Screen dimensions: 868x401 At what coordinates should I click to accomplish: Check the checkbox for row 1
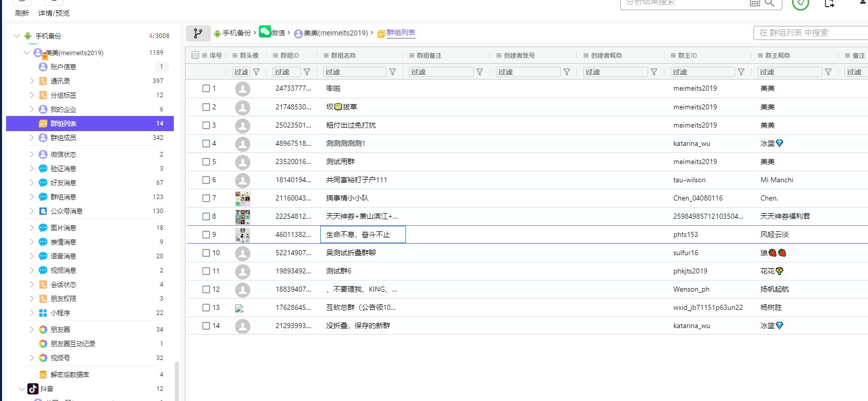206,88
